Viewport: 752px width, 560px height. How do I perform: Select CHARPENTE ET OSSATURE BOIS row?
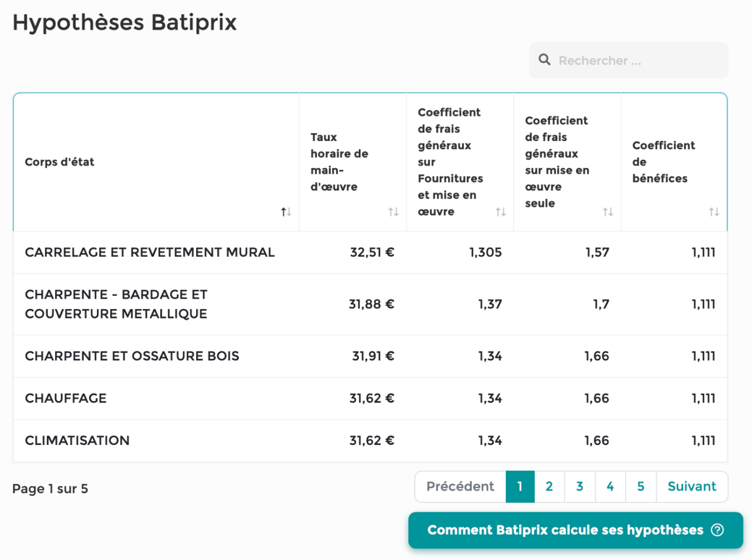coord(371,356)
